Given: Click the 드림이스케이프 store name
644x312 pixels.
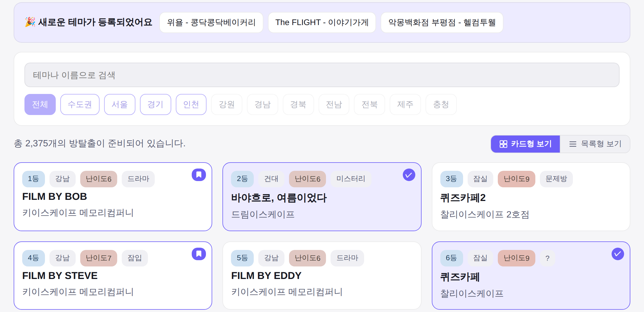Looking at the screenshot, I should point(263,214).
